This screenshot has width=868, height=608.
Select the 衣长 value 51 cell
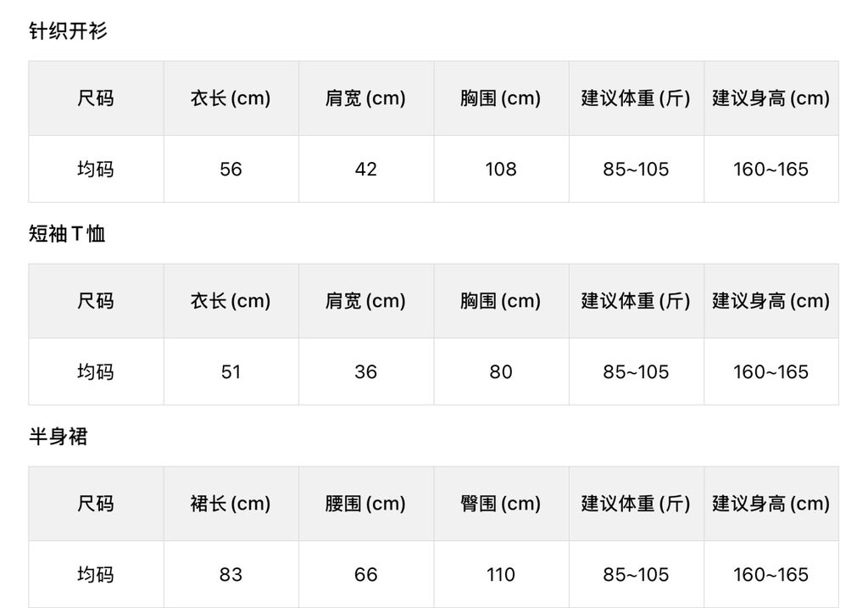tap(231, 371)
